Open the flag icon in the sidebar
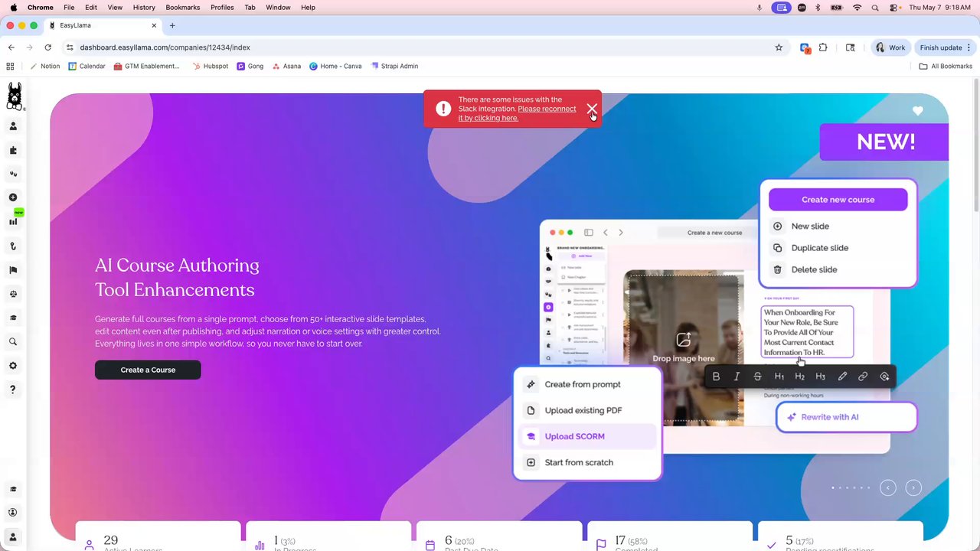980x551 pixels. 13,270
